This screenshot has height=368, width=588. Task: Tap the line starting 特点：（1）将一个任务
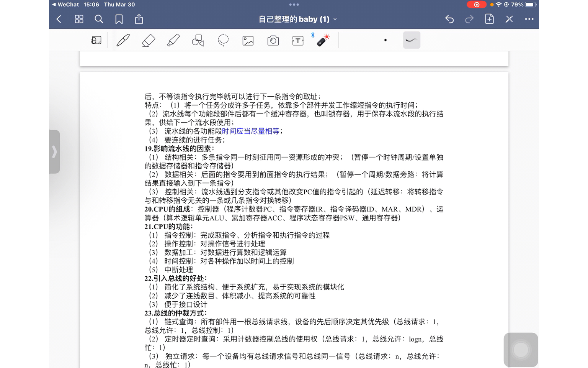point(281,105)
